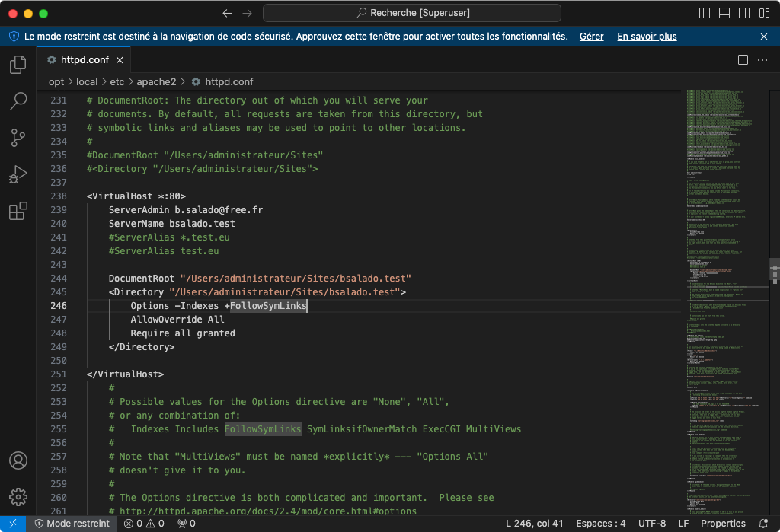Open the Properties language mode selector

pos(723,524)
